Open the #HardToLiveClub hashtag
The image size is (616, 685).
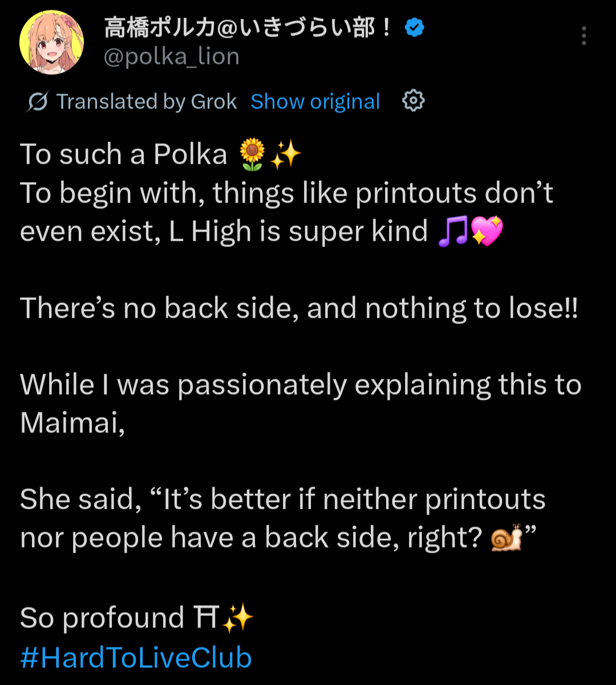point(136,658)
